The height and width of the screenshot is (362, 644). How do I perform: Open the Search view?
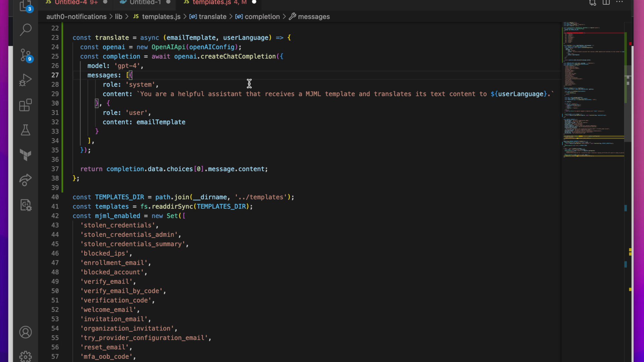25,29
